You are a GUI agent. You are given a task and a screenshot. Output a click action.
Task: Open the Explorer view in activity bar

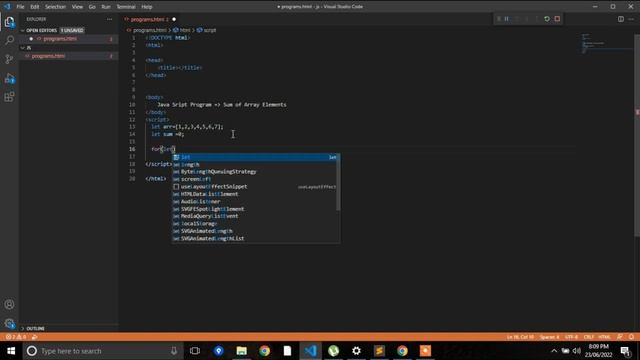[9, 22]
